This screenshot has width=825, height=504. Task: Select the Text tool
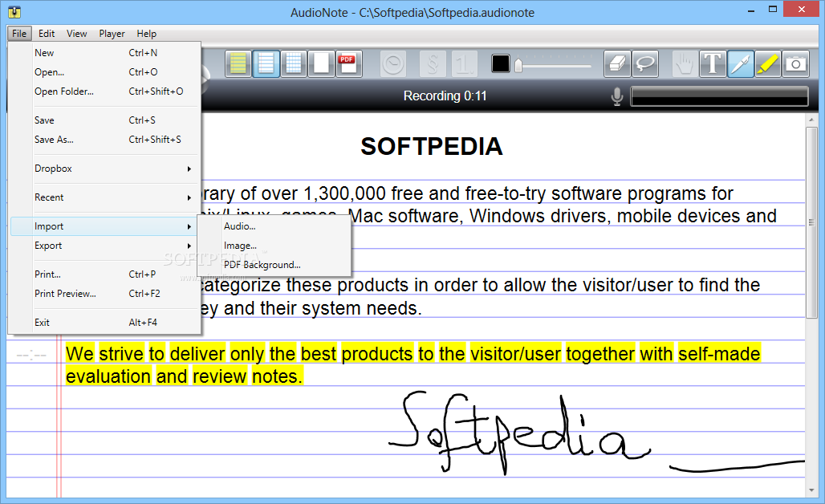coord(713,64)
